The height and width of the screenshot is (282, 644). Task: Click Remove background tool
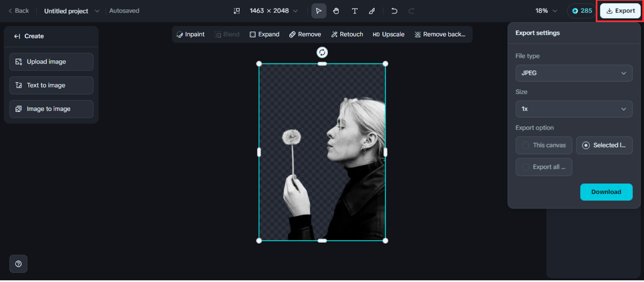point(440,34)
